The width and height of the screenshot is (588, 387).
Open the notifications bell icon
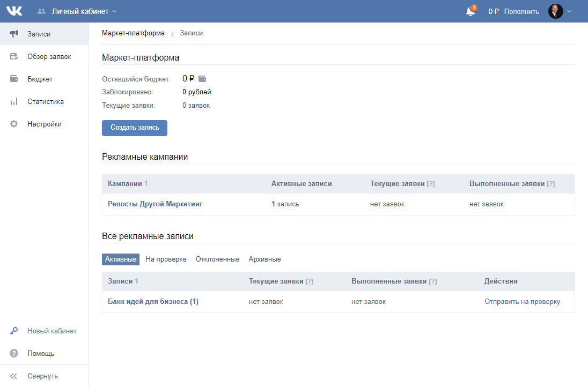point(471,11)
